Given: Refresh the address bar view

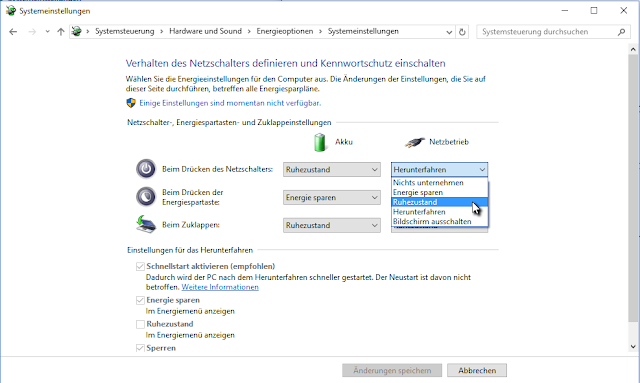Looking at the screenshot, I should point(462,31).
